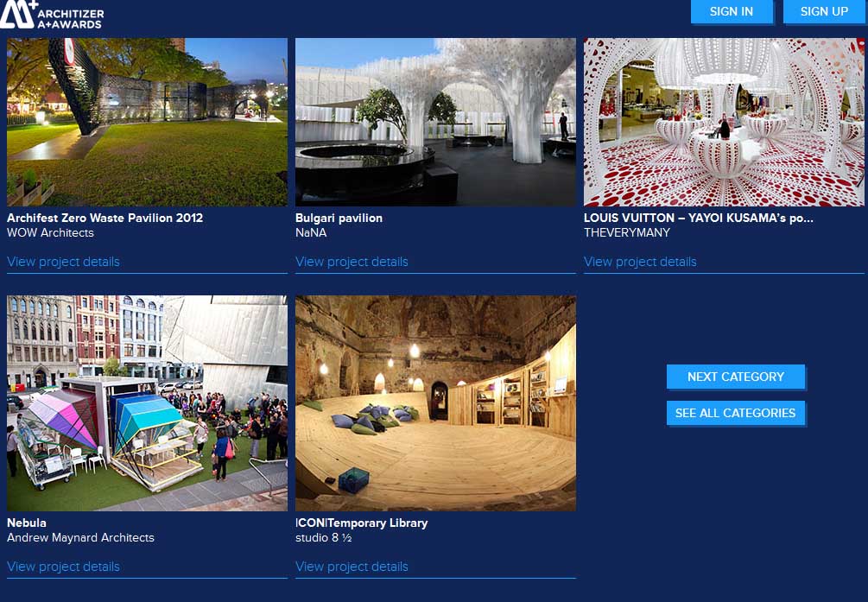View project details for ICON Temporary Library
The width and height of the screenshot is (868, 602).
(x=352, y=567)
